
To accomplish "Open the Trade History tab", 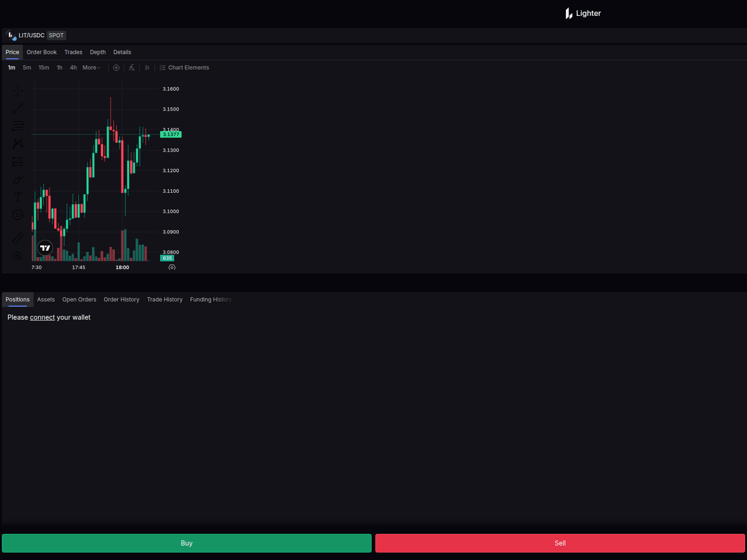I will point(165,300).
